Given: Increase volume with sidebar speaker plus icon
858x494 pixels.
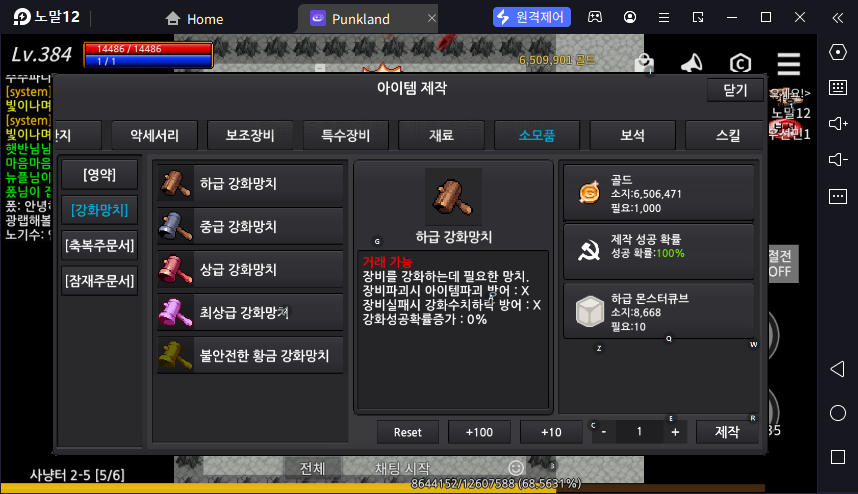Looking at the screenshot, I should pos(838,124).
